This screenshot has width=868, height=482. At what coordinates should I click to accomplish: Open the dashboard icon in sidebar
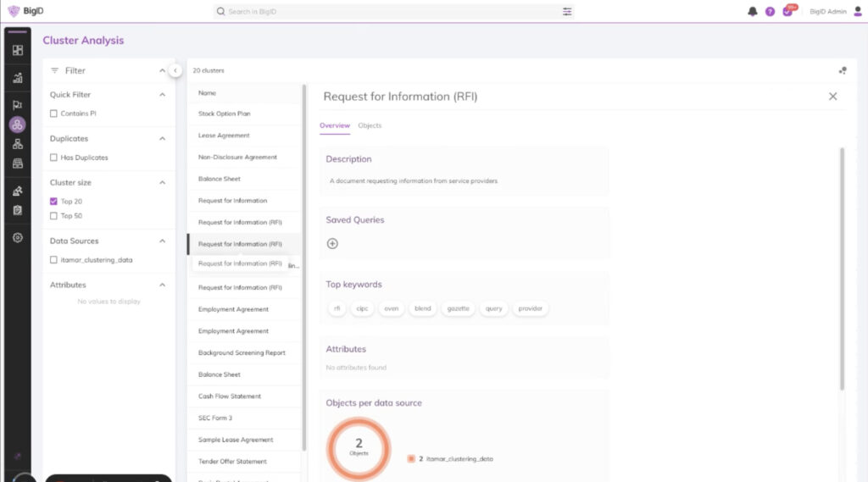(18, 50)
